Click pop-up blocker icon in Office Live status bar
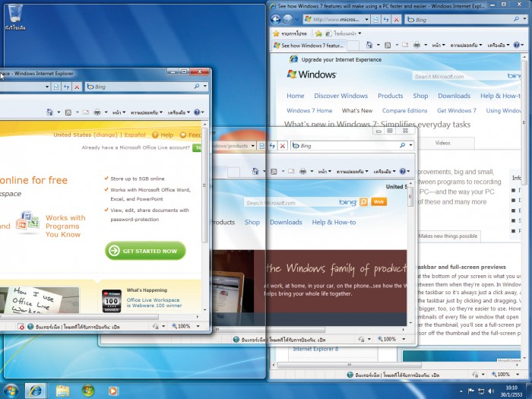Screen dimensions: 532x399 point(21,326)
